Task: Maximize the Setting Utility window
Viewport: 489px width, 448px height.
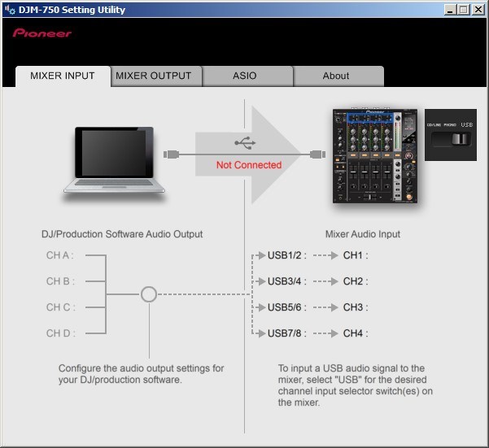Action: coord(464,10)
